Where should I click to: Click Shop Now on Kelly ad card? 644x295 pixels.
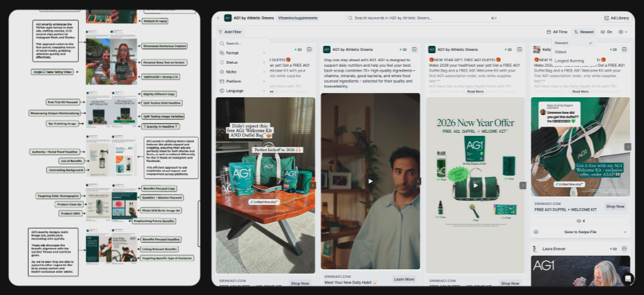point(615,206)
